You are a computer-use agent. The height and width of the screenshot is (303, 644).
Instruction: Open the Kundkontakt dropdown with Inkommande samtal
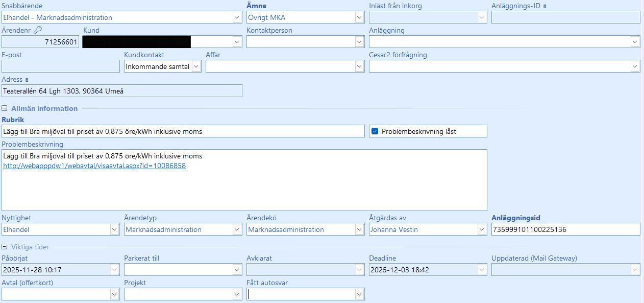click(196, 66)
